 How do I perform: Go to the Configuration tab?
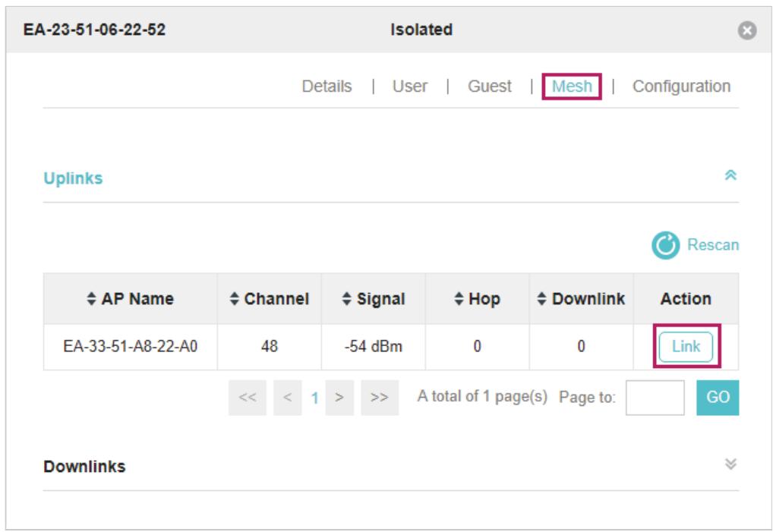tap(681, 87)
